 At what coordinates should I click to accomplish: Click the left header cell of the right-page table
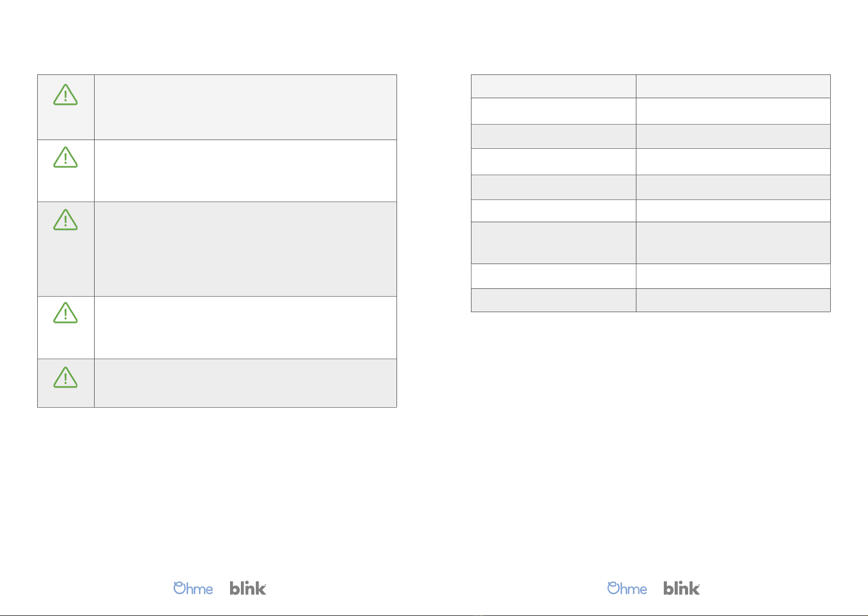(x=554, y=86)
